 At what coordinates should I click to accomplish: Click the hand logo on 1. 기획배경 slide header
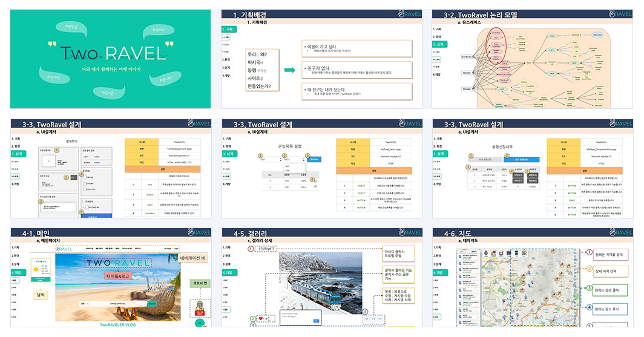[401, 13]
